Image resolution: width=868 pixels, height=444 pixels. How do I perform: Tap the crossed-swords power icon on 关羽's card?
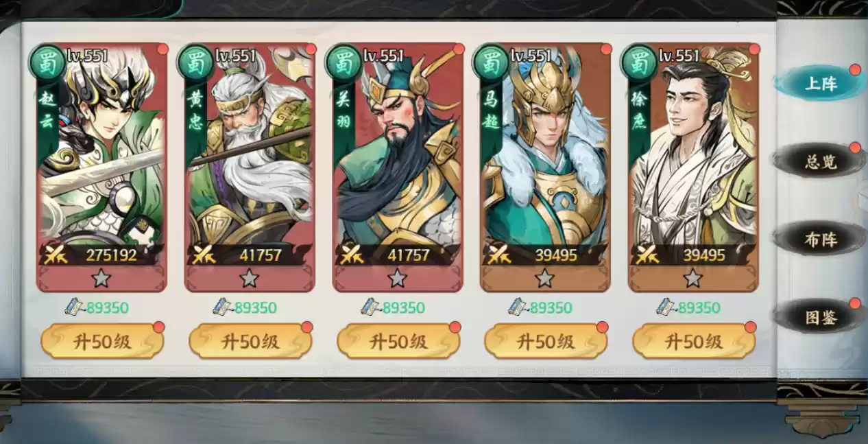pyautogui.click(x=352, y=255)
